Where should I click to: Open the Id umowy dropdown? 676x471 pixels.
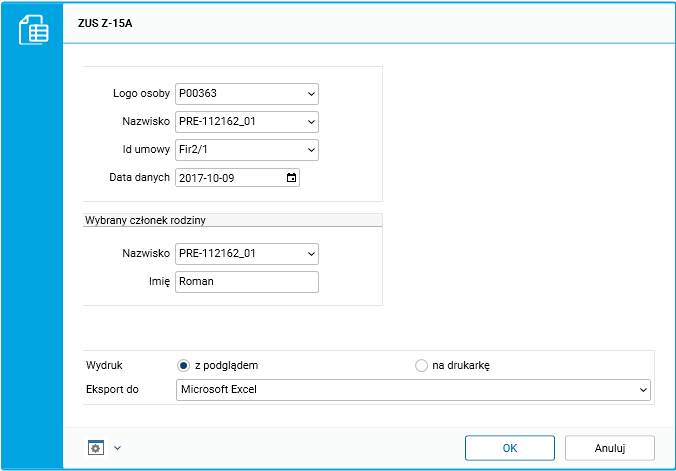(311, 150)
